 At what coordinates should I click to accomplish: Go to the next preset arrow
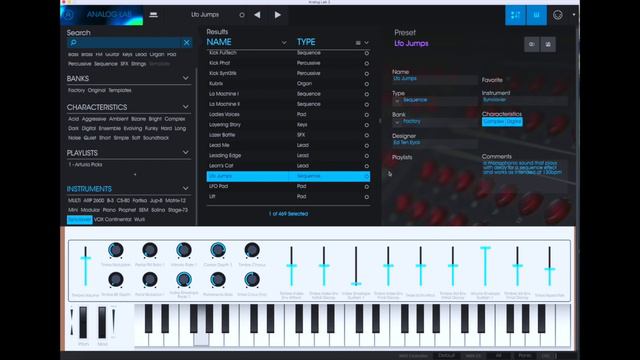click(278, 15)
